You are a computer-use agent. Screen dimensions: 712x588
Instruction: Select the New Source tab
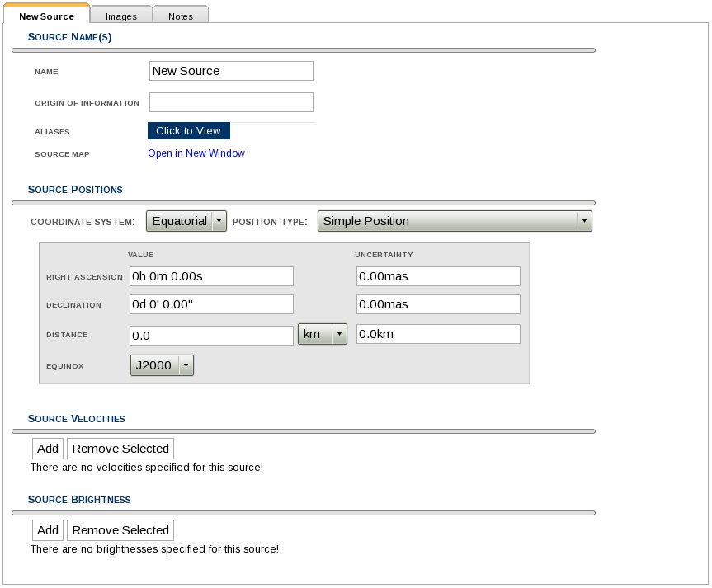(46, 16)
